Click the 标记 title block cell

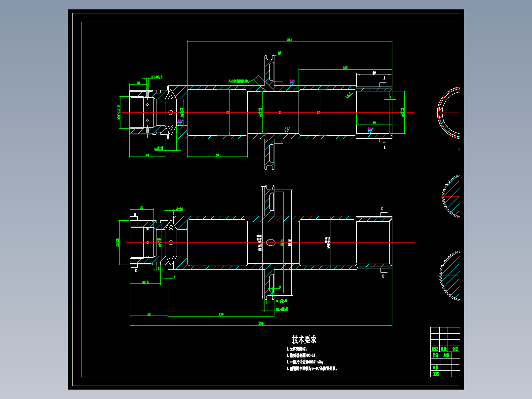pos(435,349)
